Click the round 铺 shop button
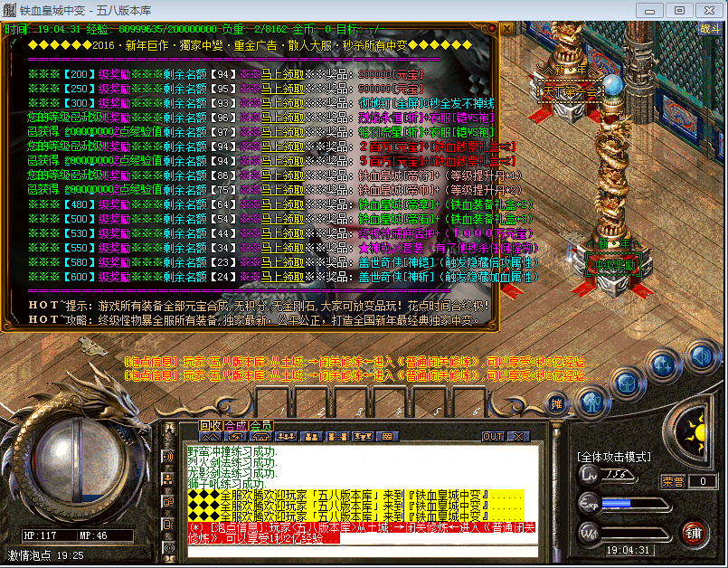Screen dimensions: 728x568 [x=693, y=532]
